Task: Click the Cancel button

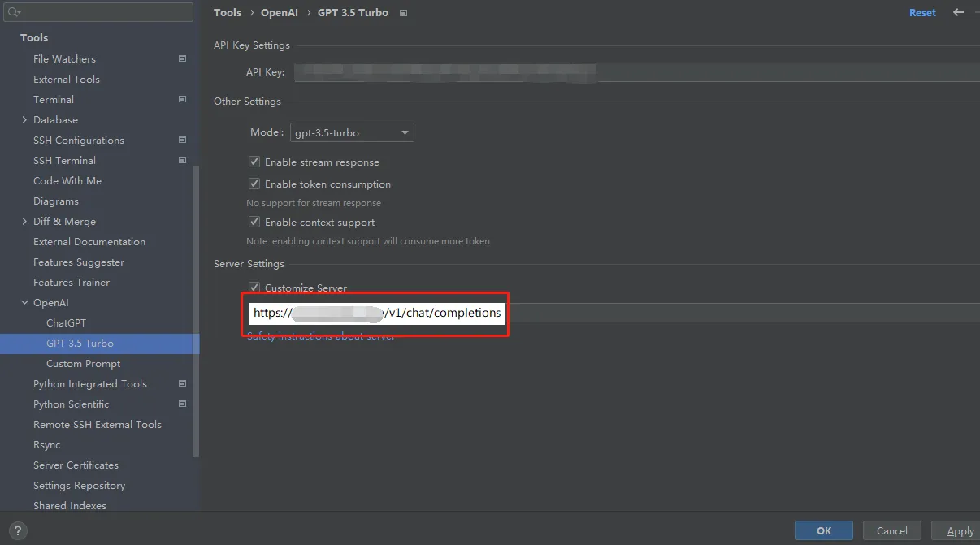Action: (x=892, y=530)
